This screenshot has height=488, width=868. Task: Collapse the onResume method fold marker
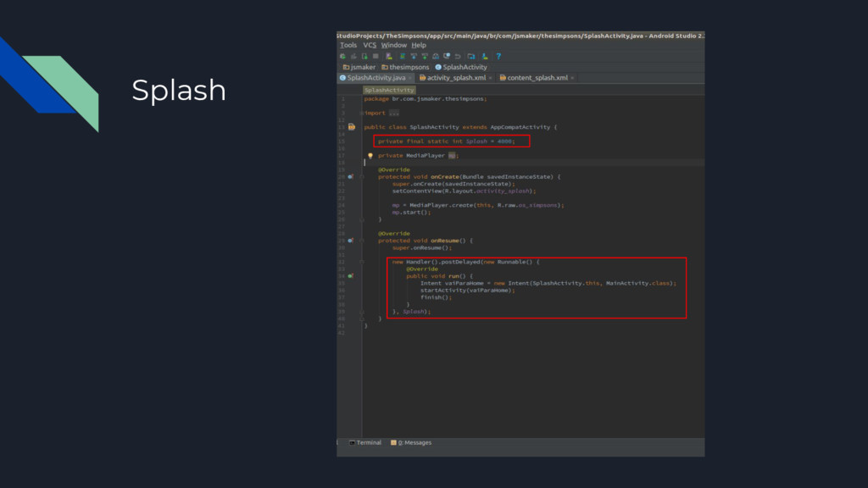361,241
